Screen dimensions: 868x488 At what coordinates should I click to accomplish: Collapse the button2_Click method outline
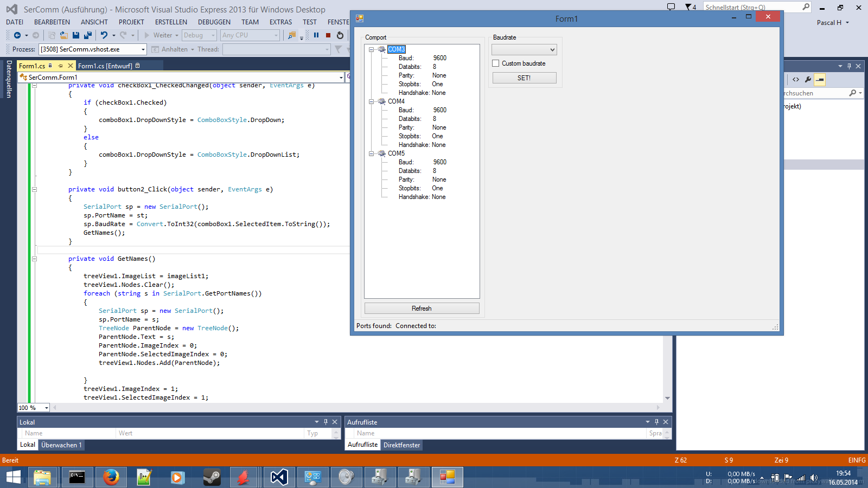[x=34, y=189]
